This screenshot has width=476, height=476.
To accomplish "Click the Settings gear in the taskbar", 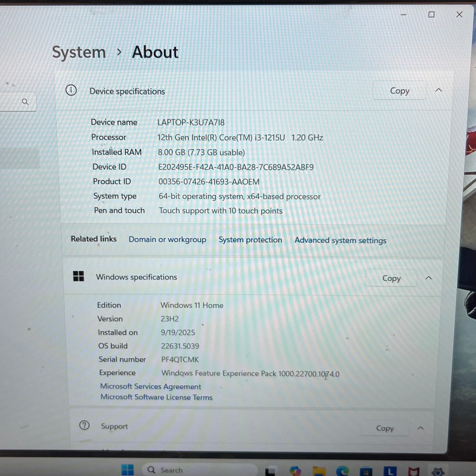I will click(x=437, y=472).
